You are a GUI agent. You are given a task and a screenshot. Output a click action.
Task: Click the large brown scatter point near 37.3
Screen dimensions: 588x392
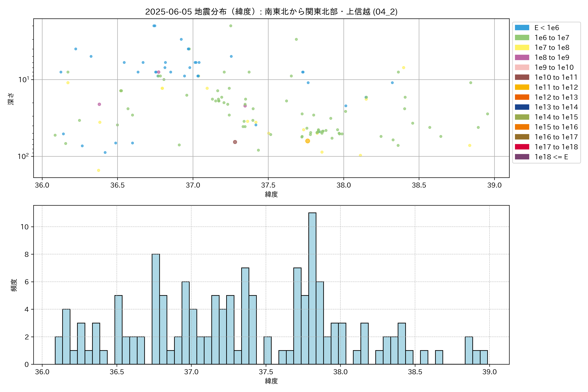pyautogui.click(x=235, y=142)
